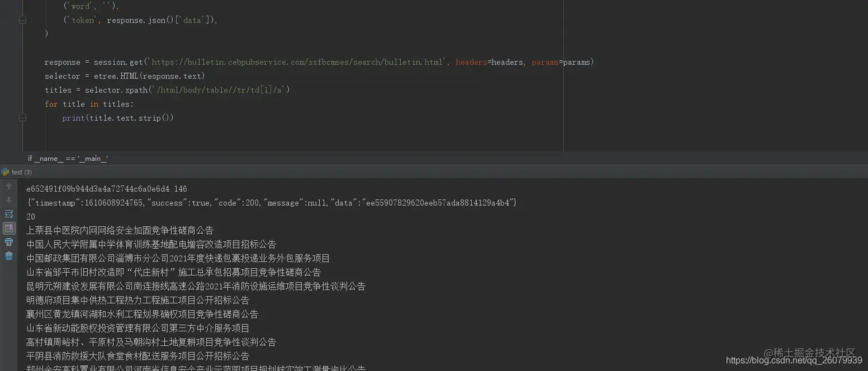Click the JSON timestamp output line
Screen dimensions: 868x371
tap(272, 203)
